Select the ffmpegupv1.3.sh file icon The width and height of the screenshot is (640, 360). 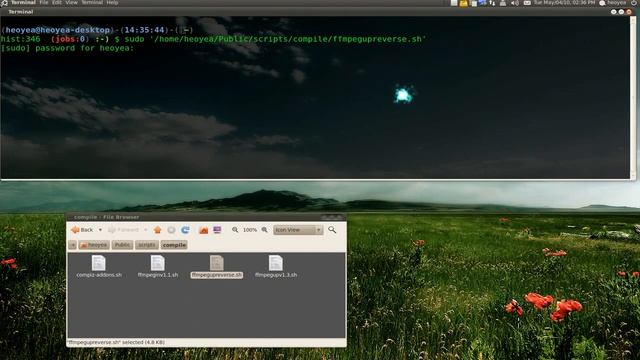pyautogui.click(x=276, y=263)
